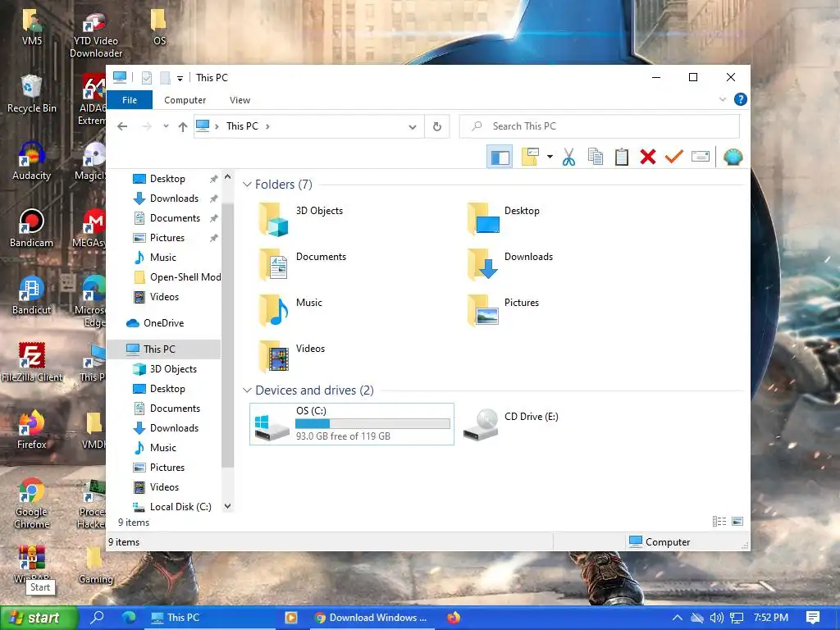The image size is (840, 630).
Task: Open Firefox from the taskbar
Action: pos(454,618)
